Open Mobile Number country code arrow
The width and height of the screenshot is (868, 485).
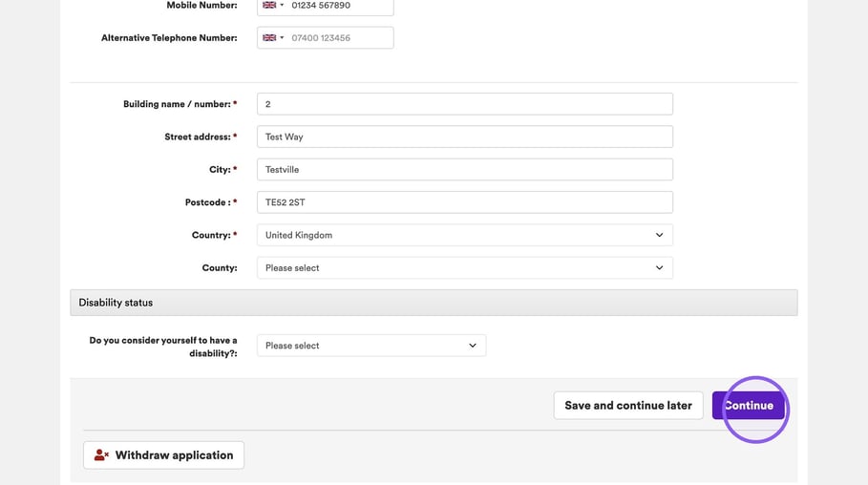pyautogui.click(x=282, y=5)
